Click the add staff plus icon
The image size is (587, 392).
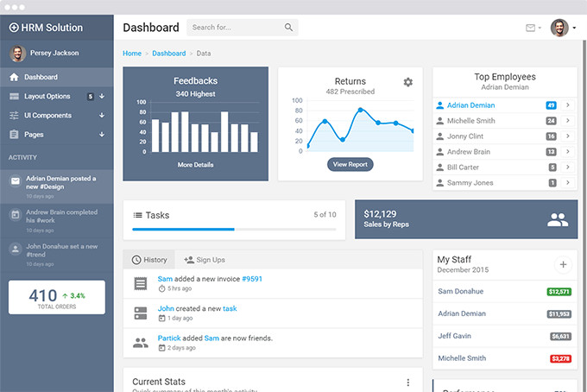pos(563,265)
